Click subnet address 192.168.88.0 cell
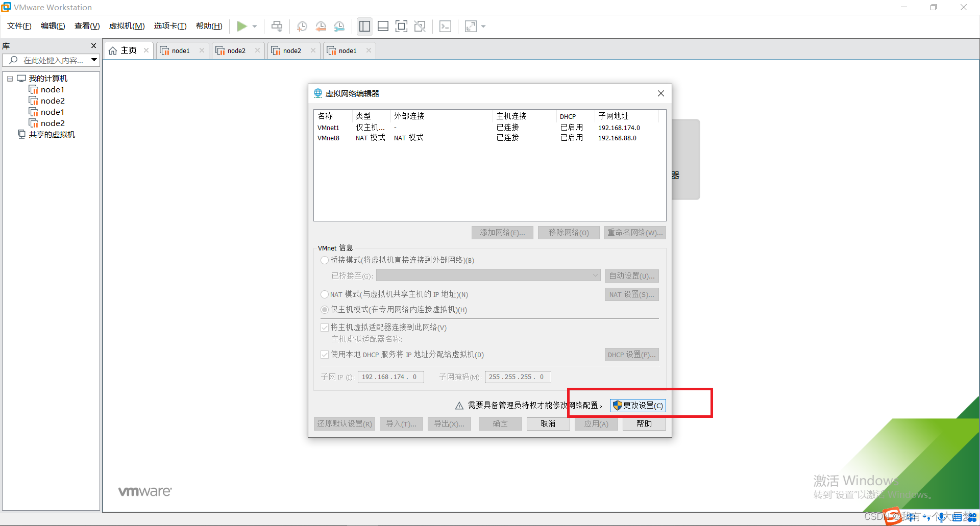Image resolution: width=980 pixels, height=526 pixels. [617, 138]
